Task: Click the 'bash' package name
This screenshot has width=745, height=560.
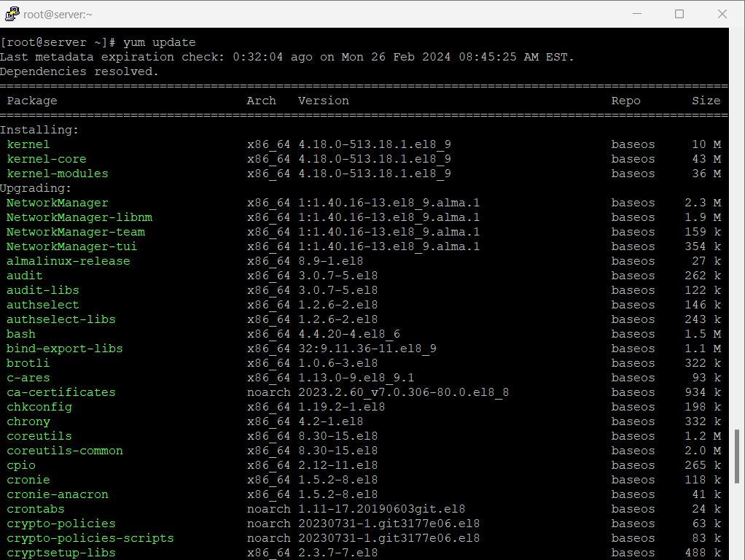Action: (21, 334)
